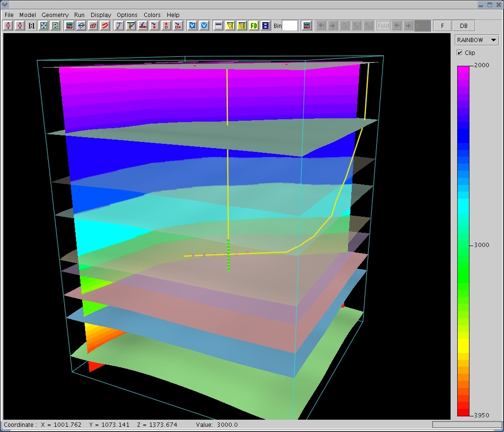Viewport: 504px width, 432px height.
Task: Click the fit-to-view arrows icon
Action: coord(43,26)
